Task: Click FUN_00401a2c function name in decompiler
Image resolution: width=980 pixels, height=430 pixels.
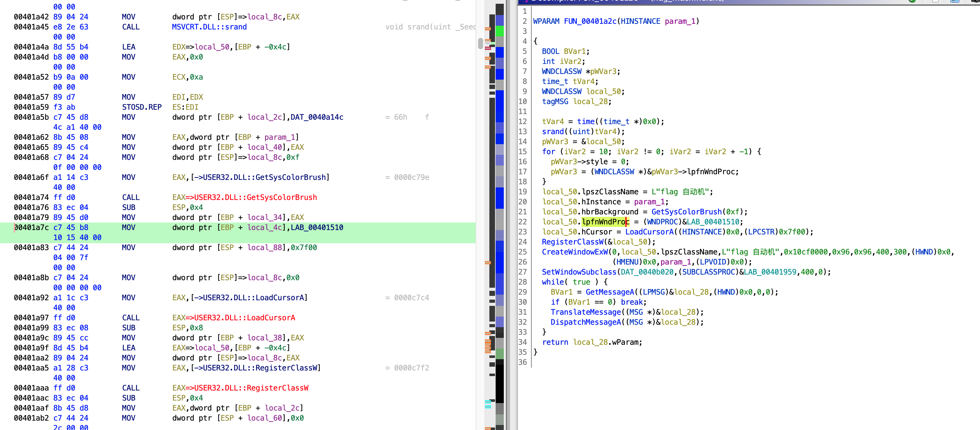Action: click(x=591, y=21)
